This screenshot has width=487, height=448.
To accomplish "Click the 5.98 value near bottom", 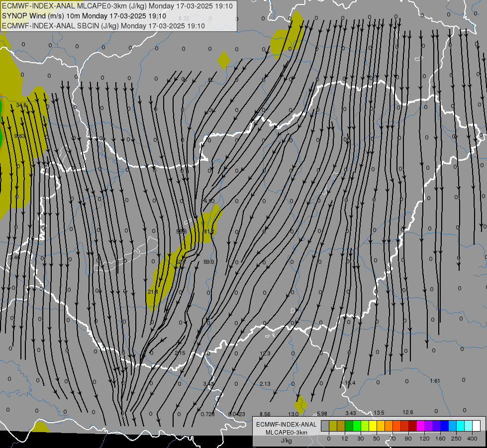I will 322,414.
